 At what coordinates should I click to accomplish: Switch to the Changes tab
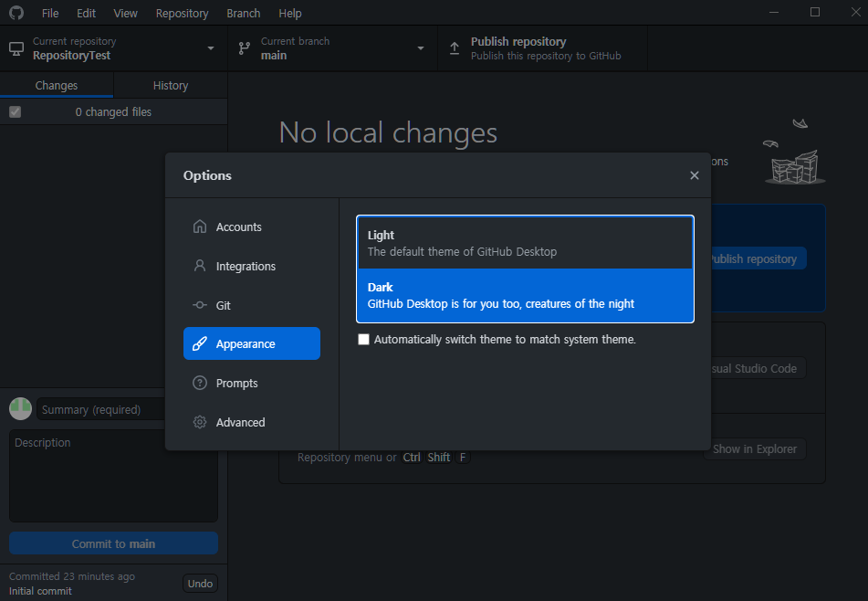(57, 85)
